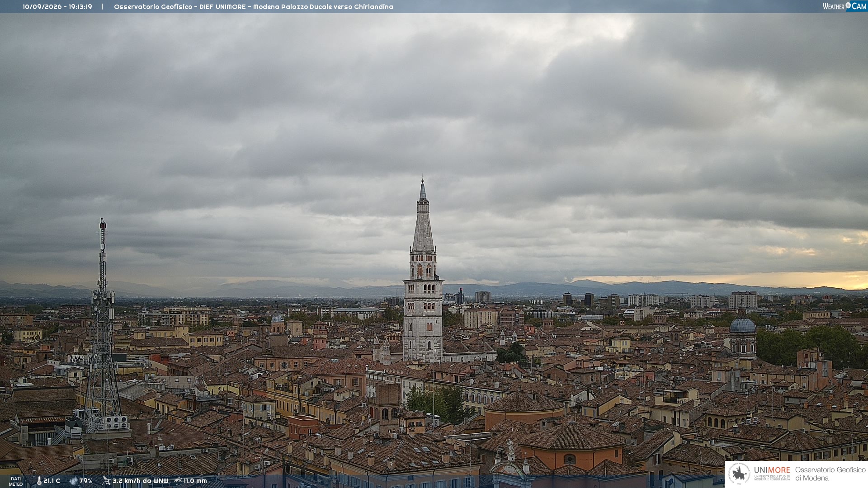Image resolution: width=868 pixels, height=488 pixels.
Task: Click the wind anemometer icon
Action: coord(106,481)
